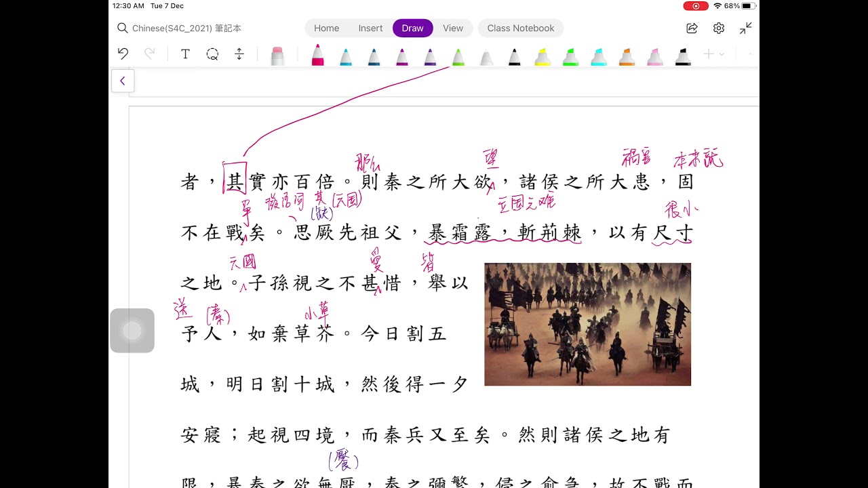Open the View tab
868x488 pixels.
click(453, 28)
